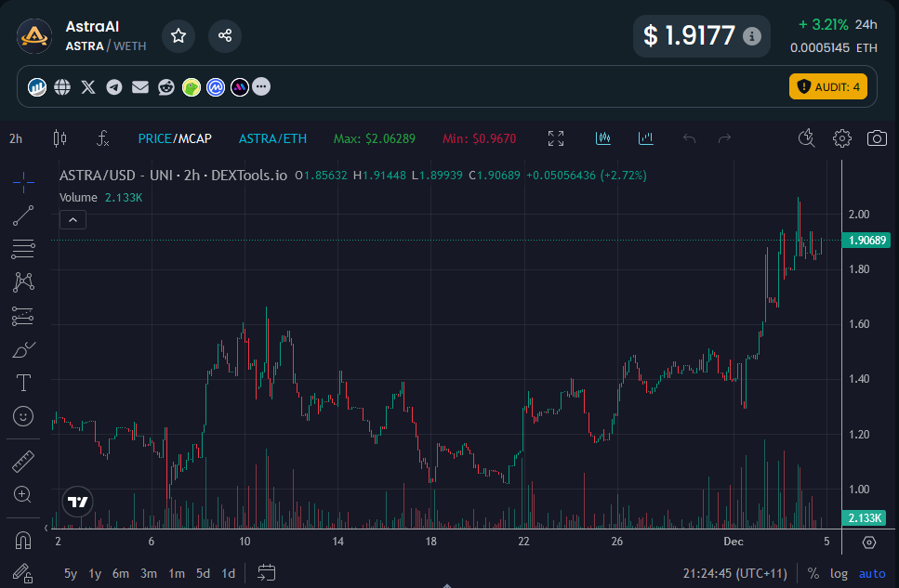
Task: Redo the last chart action
Action: 725,138
